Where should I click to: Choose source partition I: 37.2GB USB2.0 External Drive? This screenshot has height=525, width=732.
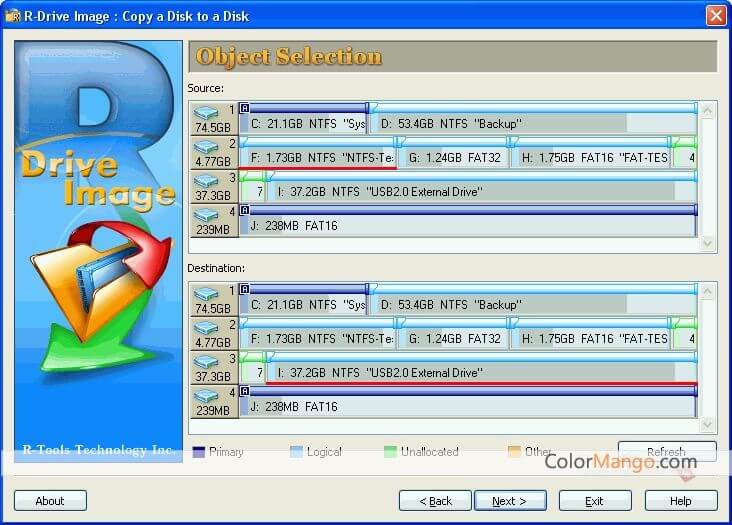(x=481, y=187)
